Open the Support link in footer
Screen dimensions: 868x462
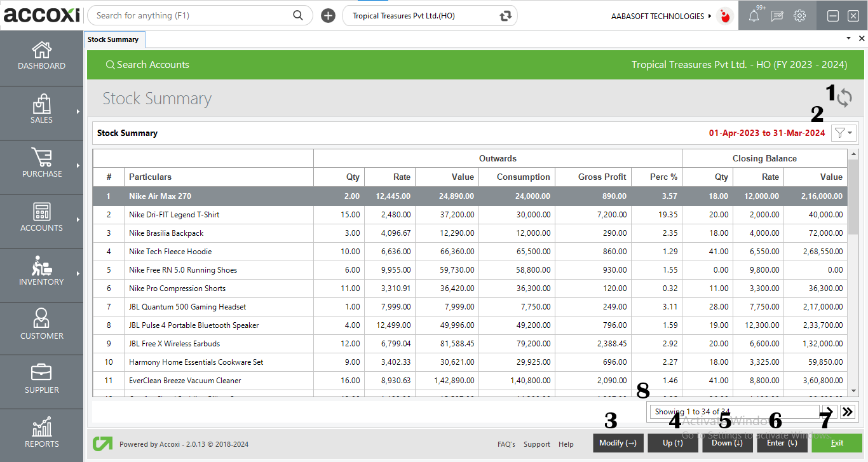click(x=537, y=444)
